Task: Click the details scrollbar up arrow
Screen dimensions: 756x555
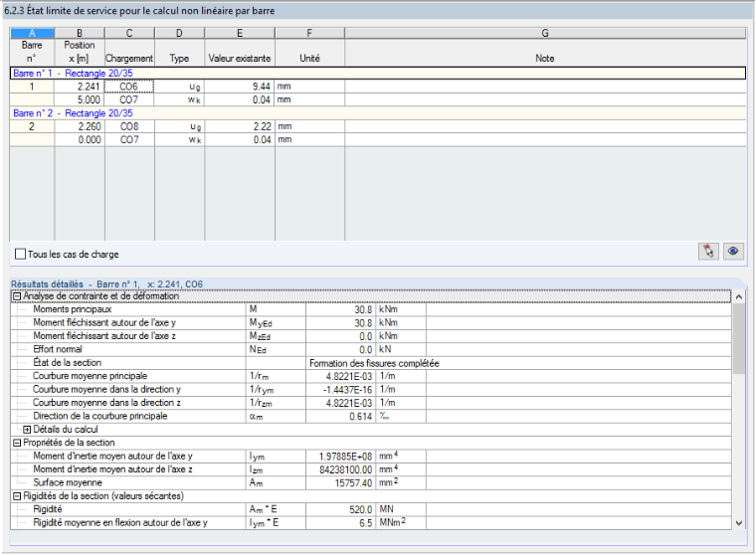Action: (x=739, y=297)
